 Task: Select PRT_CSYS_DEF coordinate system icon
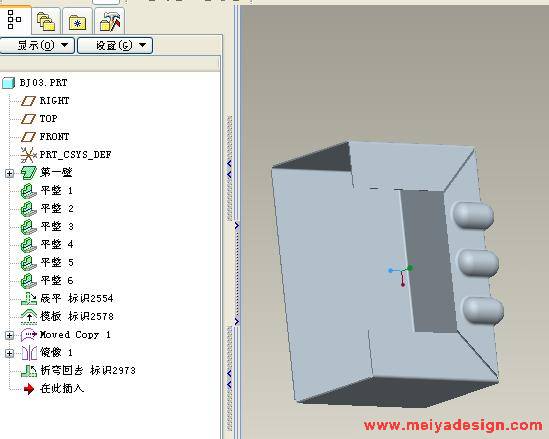(x=28, y=155)
